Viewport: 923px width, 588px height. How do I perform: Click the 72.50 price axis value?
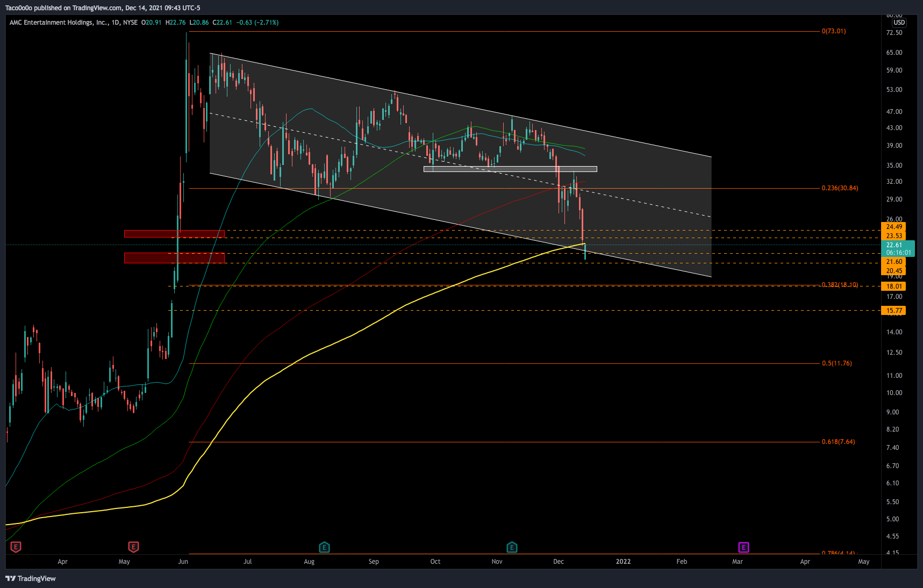(894, 33)
